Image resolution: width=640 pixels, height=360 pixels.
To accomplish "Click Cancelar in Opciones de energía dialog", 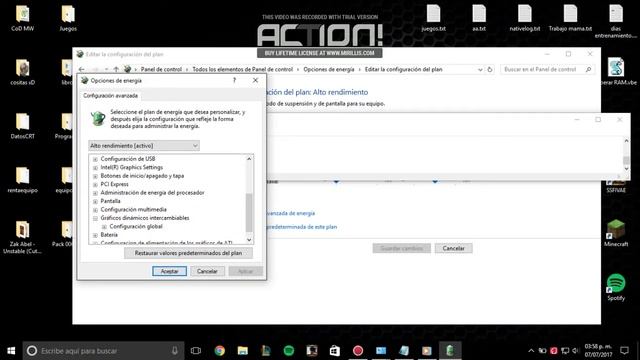I will (x=207, y=271).
